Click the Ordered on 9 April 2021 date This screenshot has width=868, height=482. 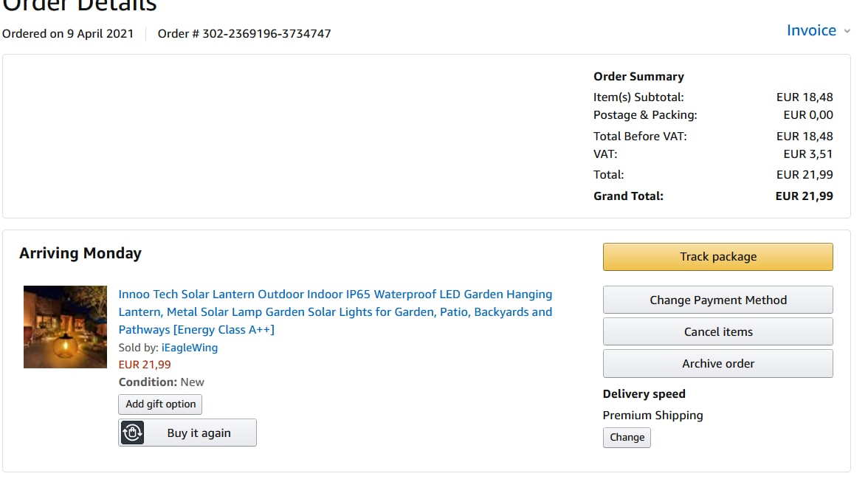click(x=68, y=33)
